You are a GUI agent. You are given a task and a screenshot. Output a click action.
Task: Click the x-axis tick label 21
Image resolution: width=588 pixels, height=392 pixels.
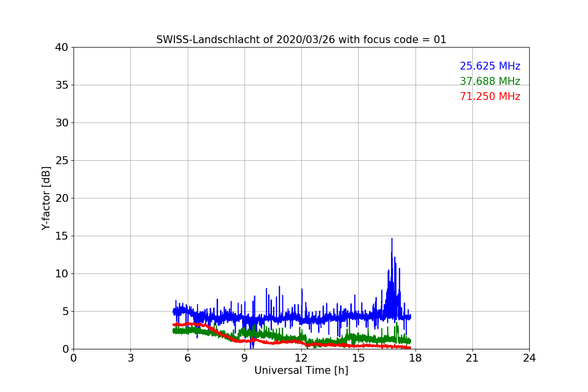(472, 358)
